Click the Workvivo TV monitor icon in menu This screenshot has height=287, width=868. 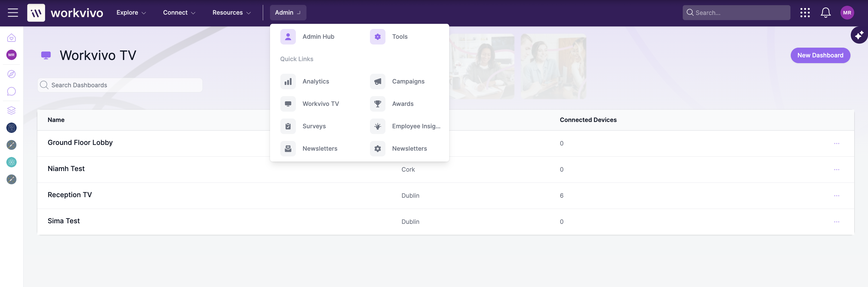pos(288,104)
